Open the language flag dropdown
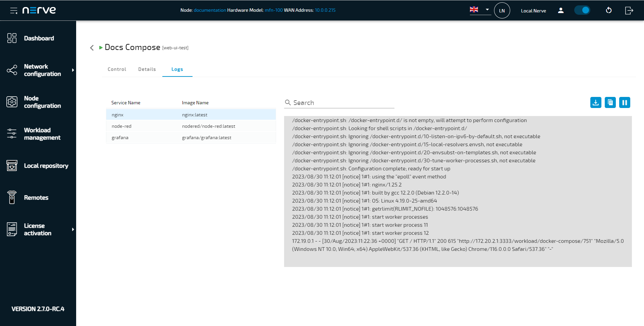Screen dimensions: 644x326 click(x=480, y=10)
